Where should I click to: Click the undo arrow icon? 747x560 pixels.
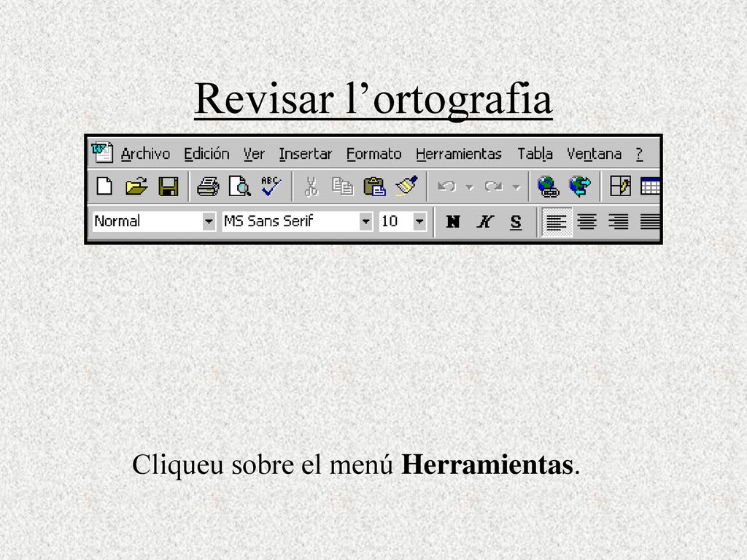click(447, 186)
